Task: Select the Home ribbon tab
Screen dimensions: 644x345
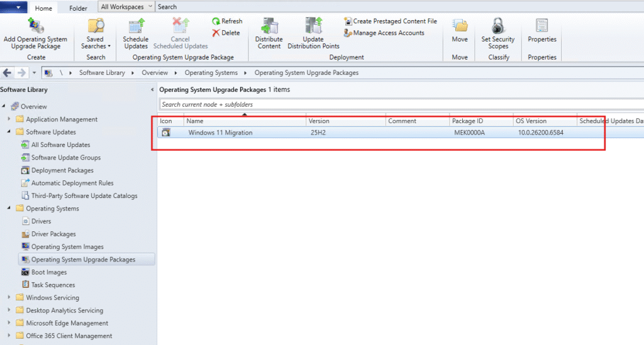Action: (43, 8)
